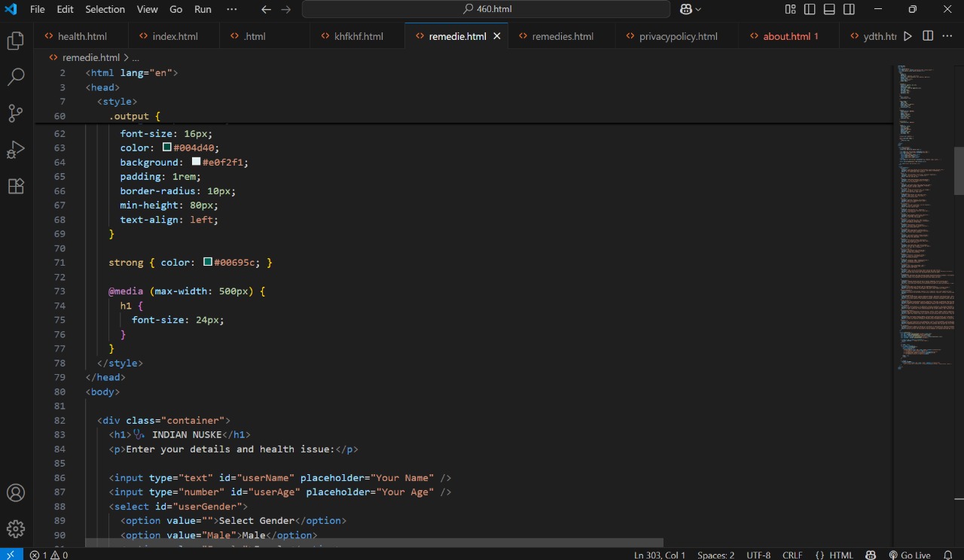
Task: Open editor More Actions ellipsis menu
Action: [947, 36]
